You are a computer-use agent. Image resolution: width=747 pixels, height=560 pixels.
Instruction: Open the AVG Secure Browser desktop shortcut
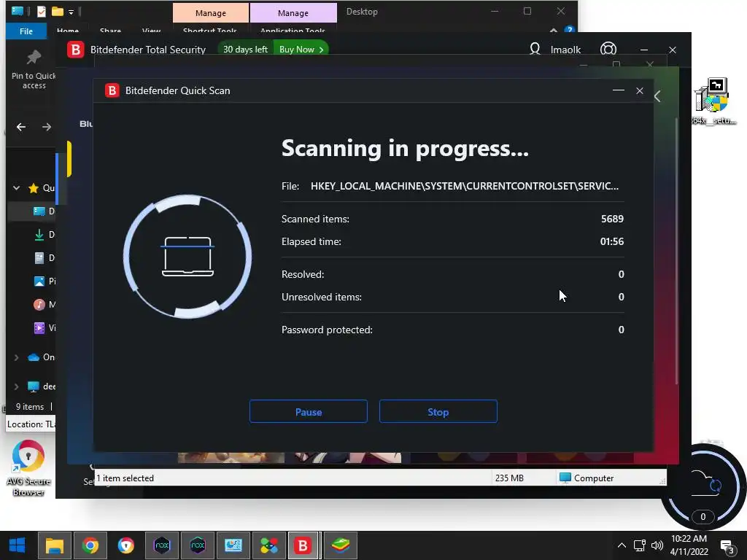pos(28,467)
